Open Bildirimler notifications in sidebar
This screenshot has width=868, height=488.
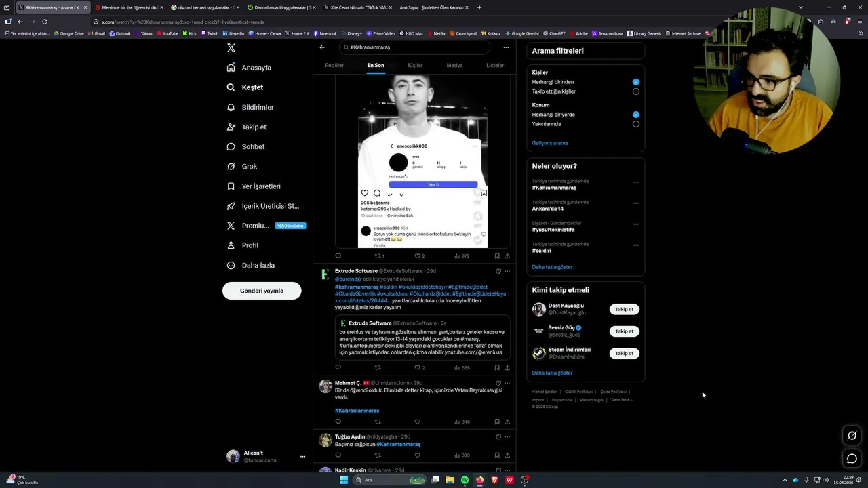click(x=250, y=107)
